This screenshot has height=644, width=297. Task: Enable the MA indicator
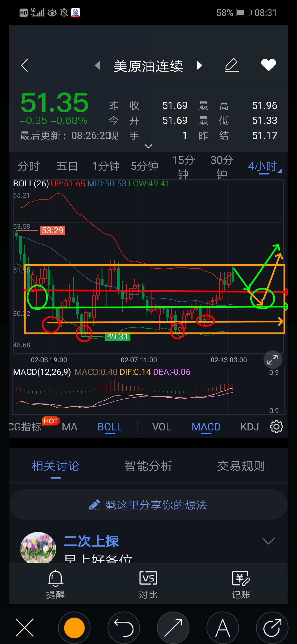[x=70, y=427]
